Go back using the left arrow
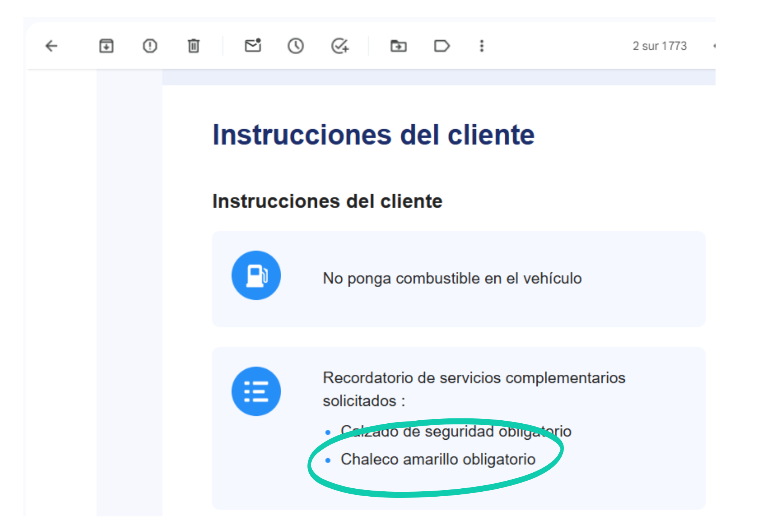The width and height of the screenshot is (760, 532). pos(51,46)
